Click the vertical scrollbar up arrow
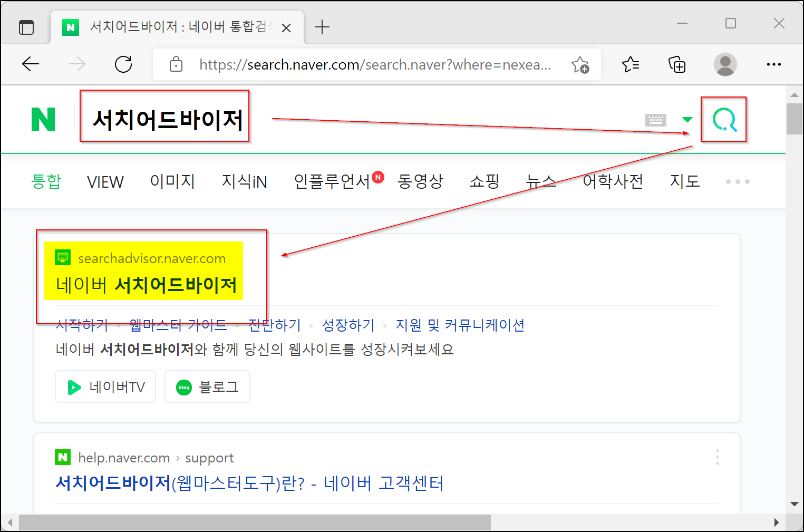Screen dimensions: 804x532 point(795,95)
